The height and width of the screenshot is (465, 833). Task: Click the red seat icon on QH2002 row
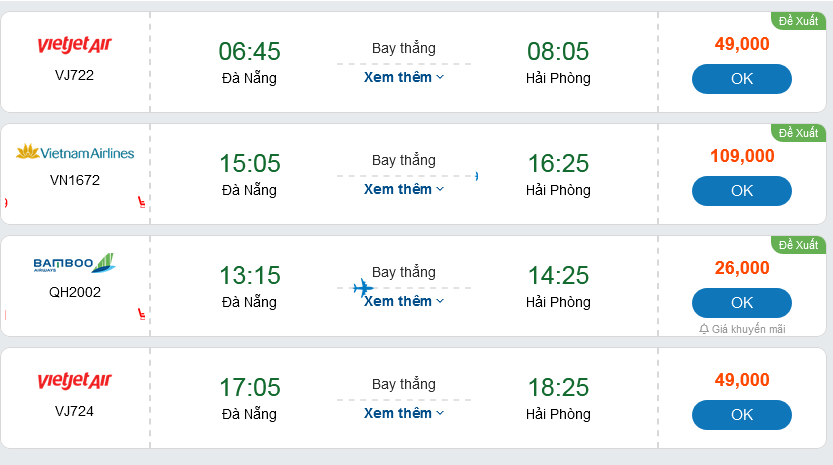(x=142, y=315)
